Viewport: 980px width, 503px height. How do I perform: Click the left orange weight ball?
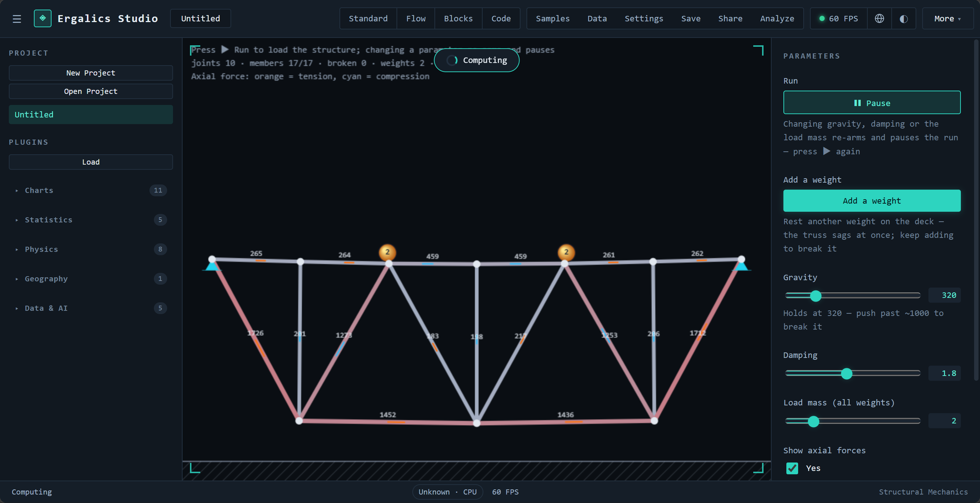coord(387,252)
